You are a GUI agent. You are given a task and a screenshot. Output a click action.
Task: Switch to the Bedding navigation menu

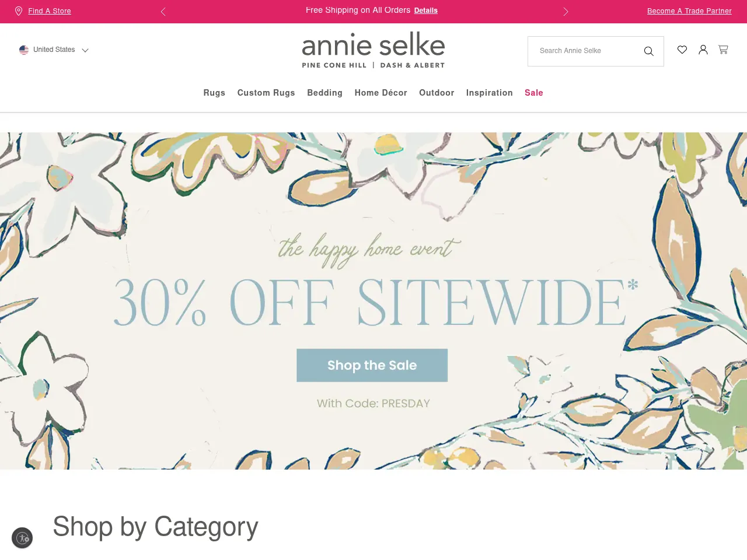pyautogui.click(x=324, y=93)
